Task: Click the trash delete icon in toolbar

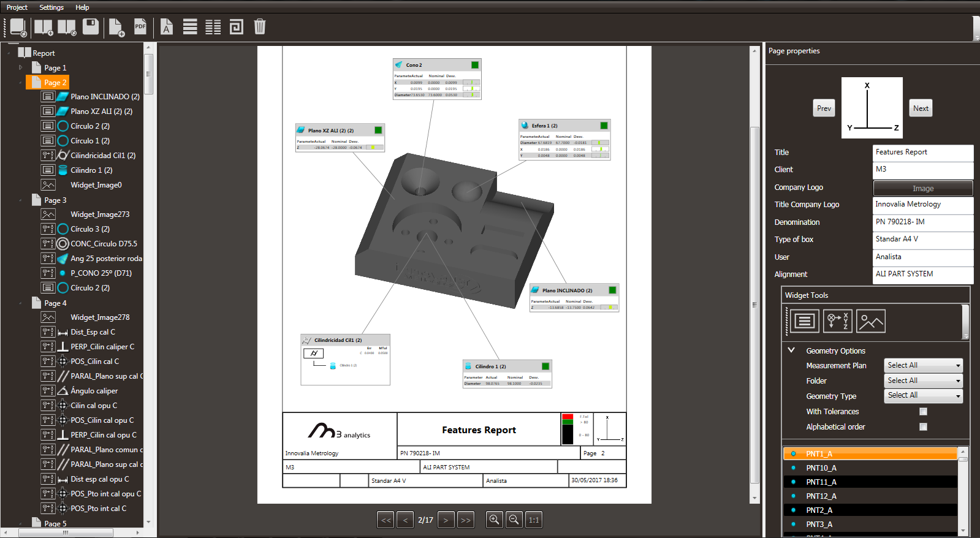Action: 260,26
